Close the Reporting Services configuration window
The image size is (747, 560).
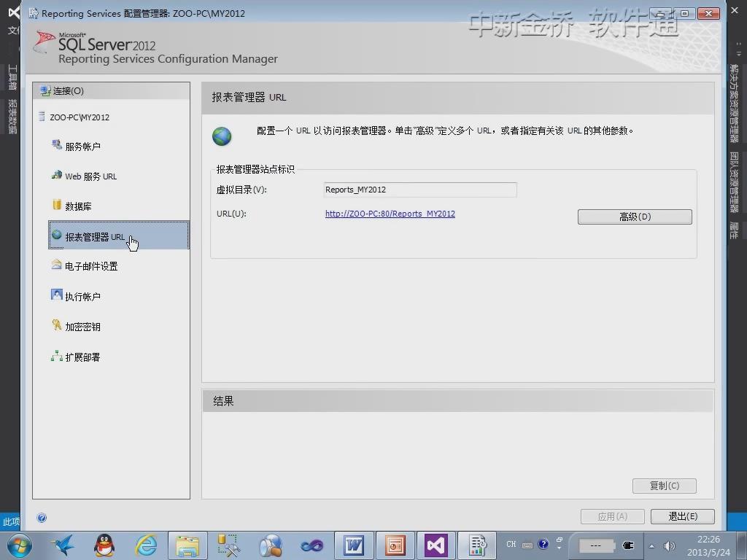tap(708, 13)
